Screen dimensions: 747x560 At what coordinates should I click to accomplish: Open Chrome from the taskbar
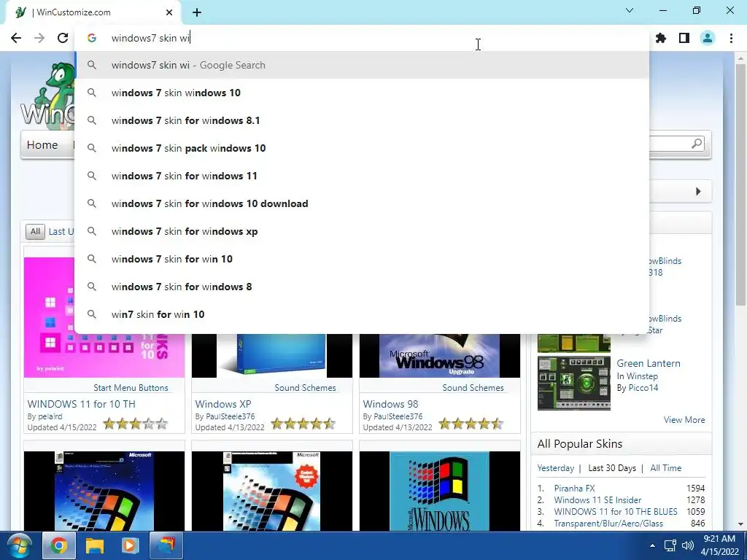[58, 545]
